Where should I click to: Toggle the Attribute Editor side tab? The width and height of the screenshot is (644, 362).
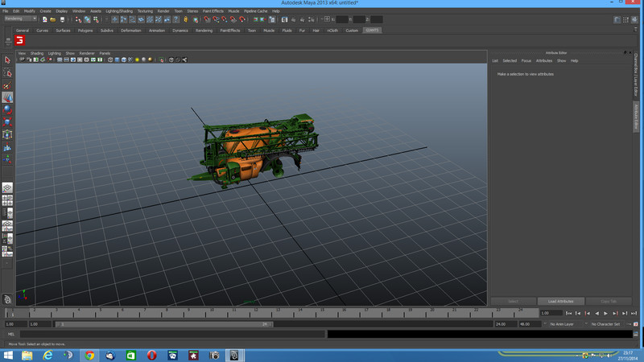635,116
